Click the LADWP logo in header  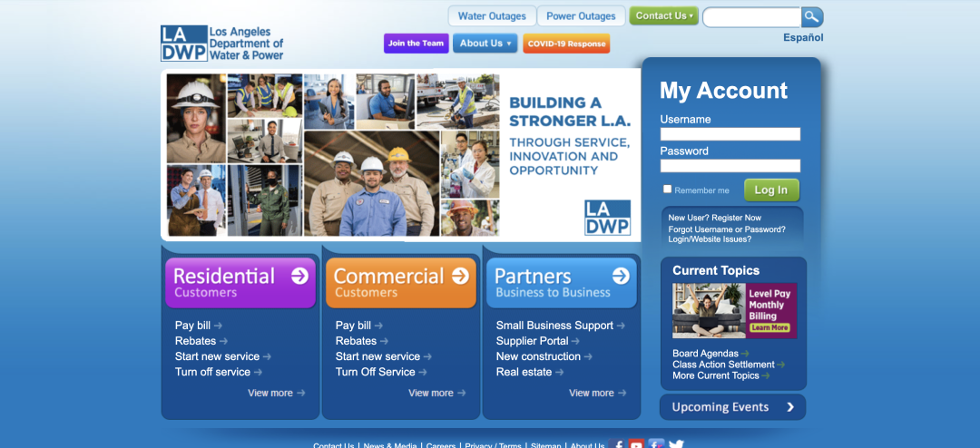pyautogui.click(x=222, y=44)
